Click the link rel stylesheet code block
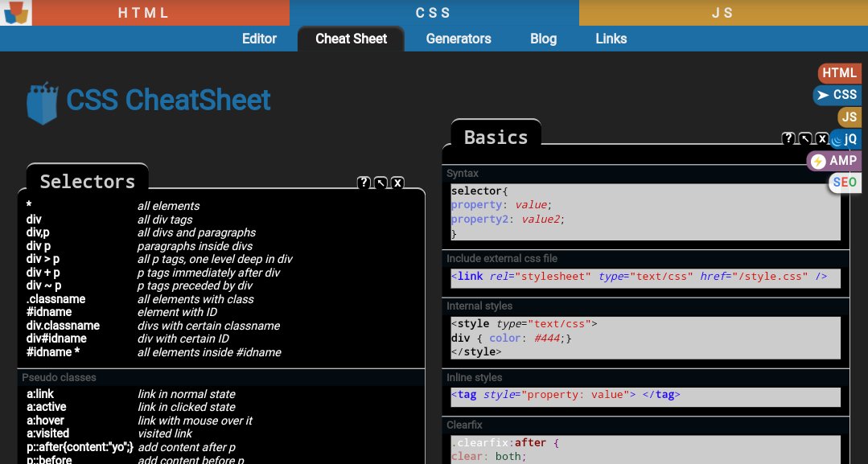The height and width of the screenshot is (464, 868). click(x=645, y=277)
